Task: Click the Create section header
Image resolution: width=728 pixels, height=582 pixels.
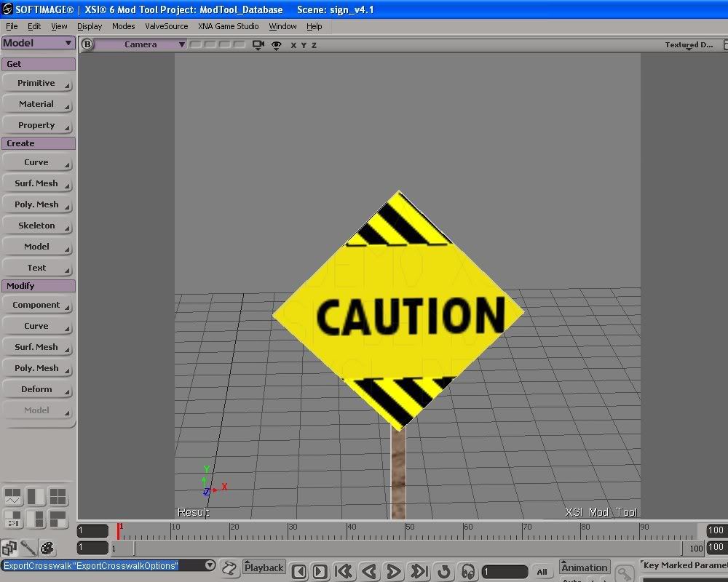Action: [x=39, y=143]
